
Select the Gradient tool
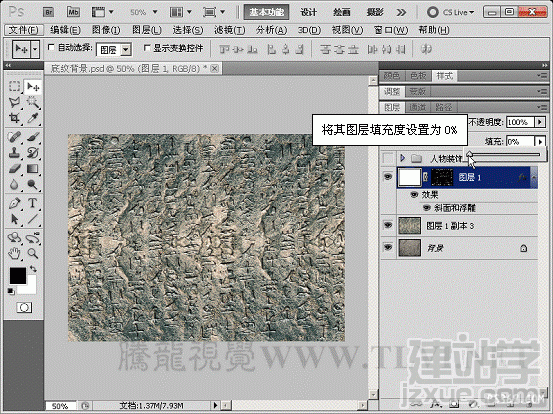[33, 169]
